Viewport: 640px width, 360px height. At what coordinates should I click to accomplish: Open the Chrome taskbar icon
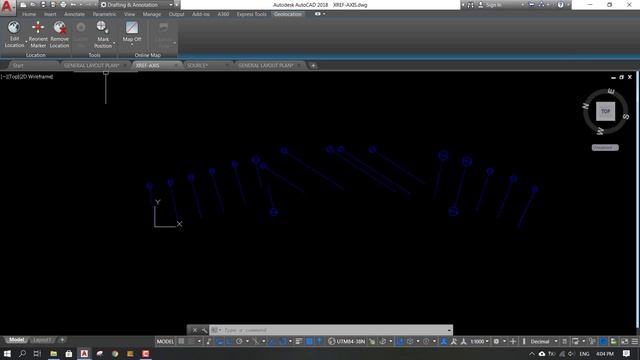pos(115,353)
